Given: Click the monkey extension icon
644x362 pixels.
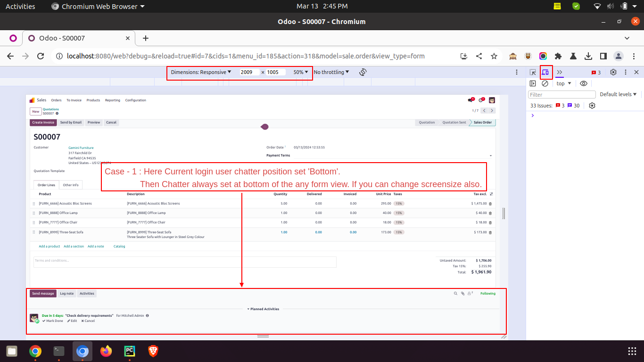Looking at the screenshot, I should [x=513, y=56].
